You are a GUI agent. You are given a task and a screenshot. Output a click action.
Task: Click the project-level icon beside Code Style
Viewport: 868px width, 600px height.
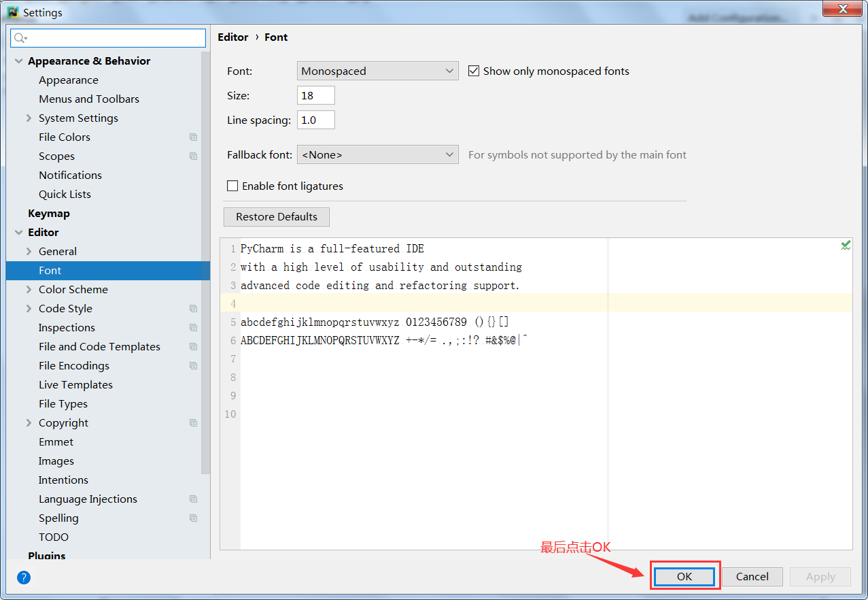click(194, 308)
